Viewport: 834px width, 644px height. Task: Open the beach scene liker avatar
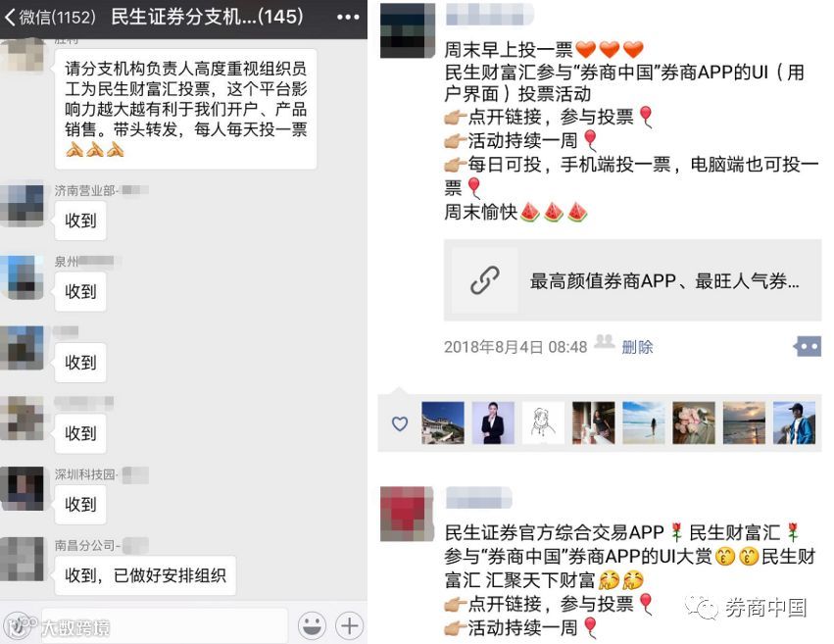click(644, 422)
